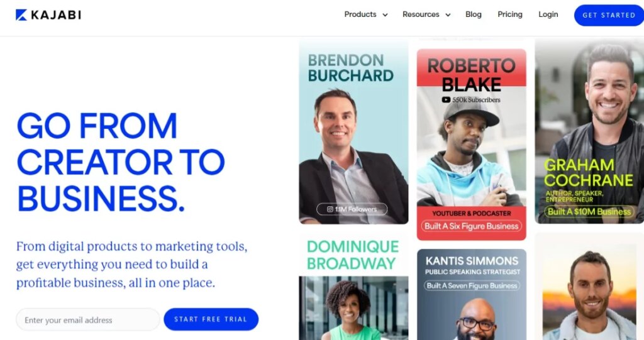This screenshot has height=340, width=644.
Task: Go to the Blog page
Action: pos(473,14)
